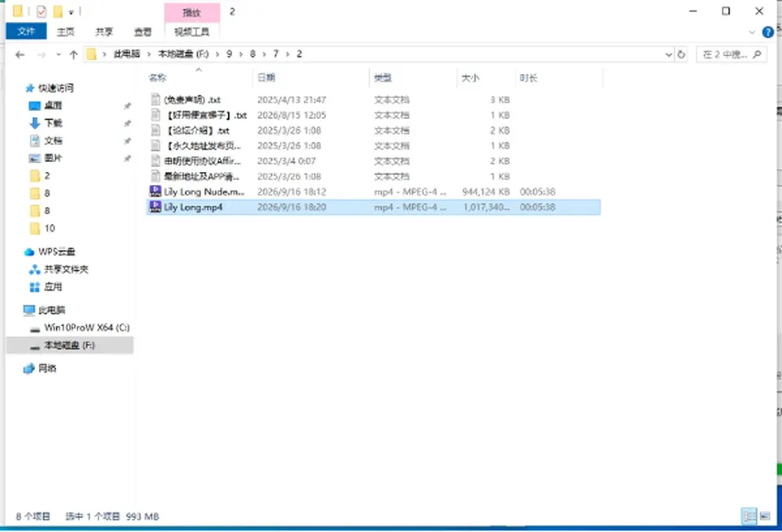Expand the address bar history dropdown
This screenshot has height=532, width=782.
tap(669, 55)
